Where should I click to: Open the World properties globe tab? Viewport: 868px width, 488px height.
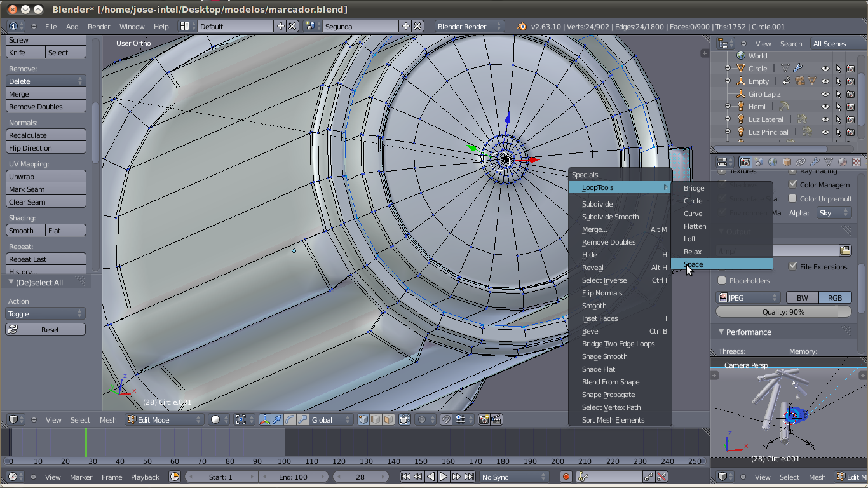(773, 162)
